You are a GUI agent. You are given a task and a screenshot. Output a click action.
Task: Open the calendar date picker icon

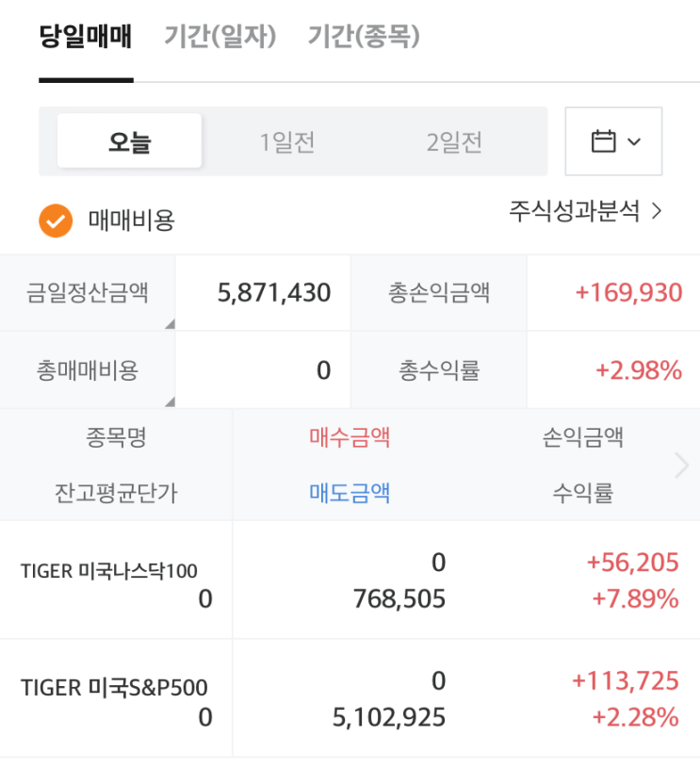pyautogui.click(x=603, y=141)
